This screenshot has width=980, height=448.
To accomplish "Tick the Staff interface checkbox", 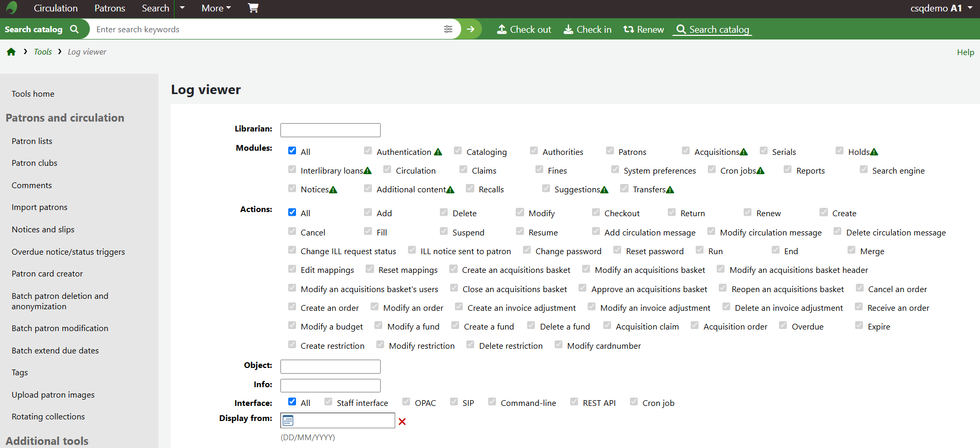I will click(x=328, y=402).
